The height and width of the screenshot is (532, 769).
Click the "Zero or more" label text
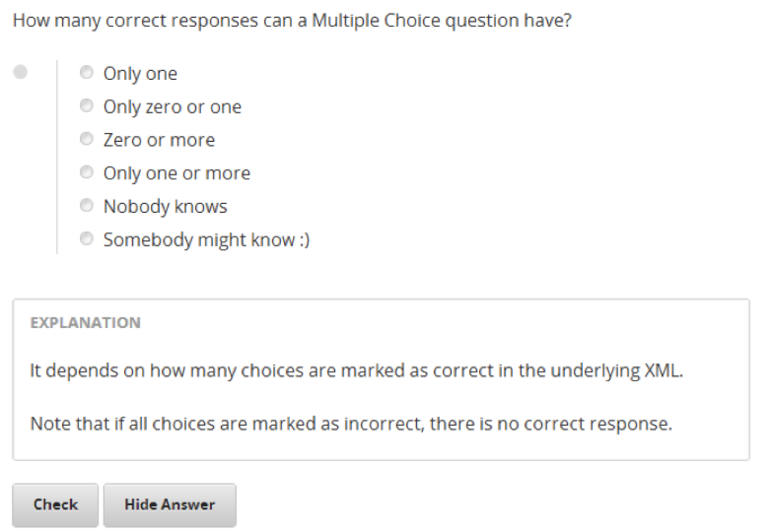(x=159, y=140)
